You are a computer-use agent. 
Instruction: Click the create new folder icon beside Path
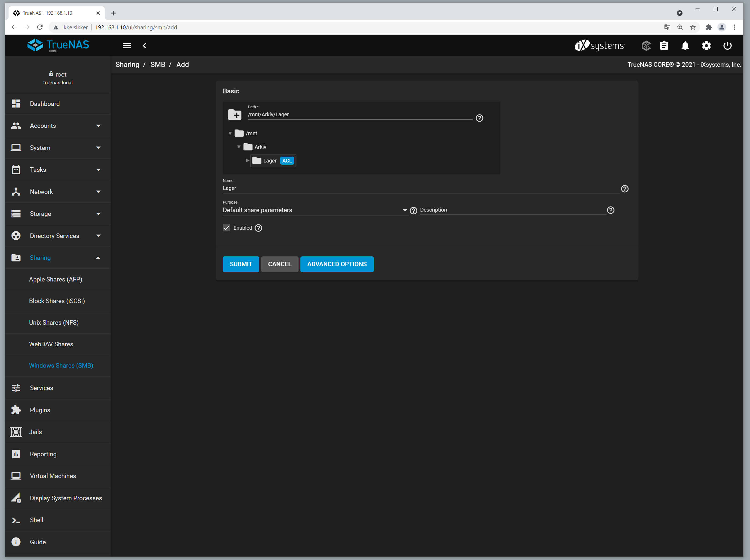235,114
